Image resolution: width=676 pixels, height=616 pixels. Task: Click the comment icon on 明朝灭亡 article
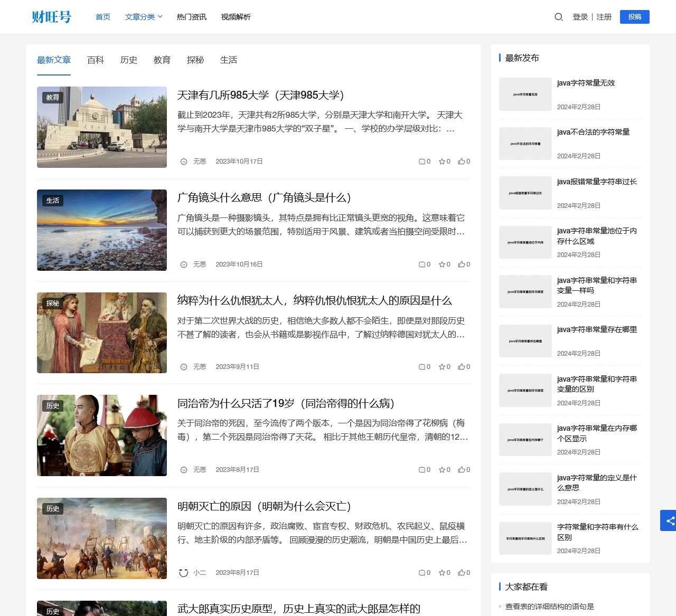click(x=422, y=572)
